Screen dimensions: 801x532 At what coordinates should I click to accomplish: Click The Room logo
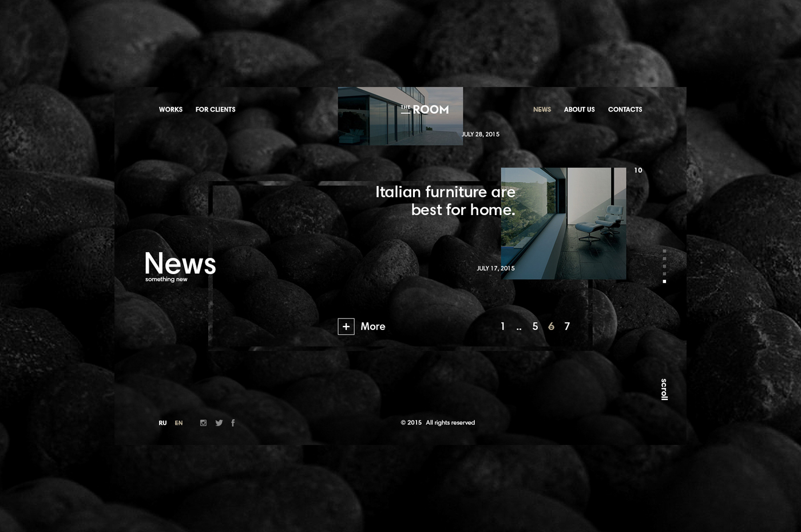pyautogui.click(x=425, y=109)
